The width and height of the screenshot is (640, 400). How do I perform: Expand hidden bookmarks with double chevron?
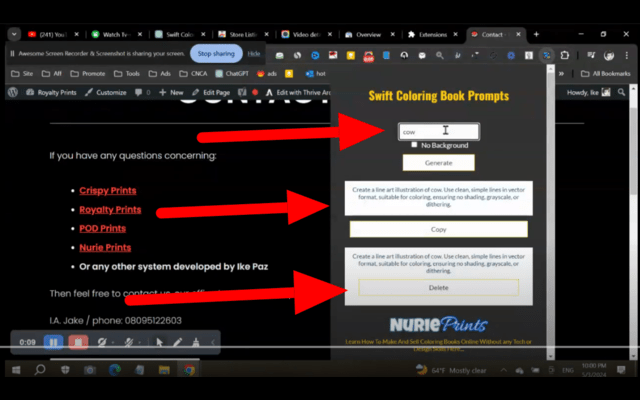click(561, 73)
